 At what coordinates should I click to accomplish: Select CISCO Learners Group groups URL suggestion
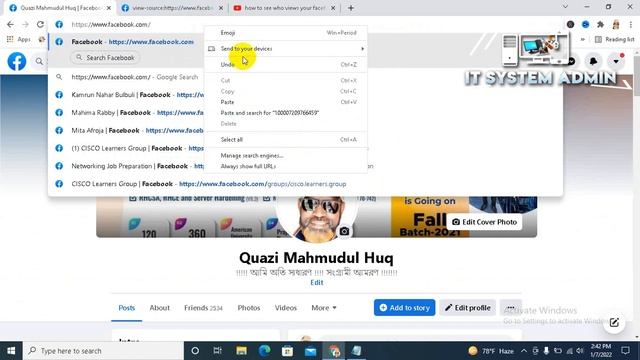(x=305, y=184)
